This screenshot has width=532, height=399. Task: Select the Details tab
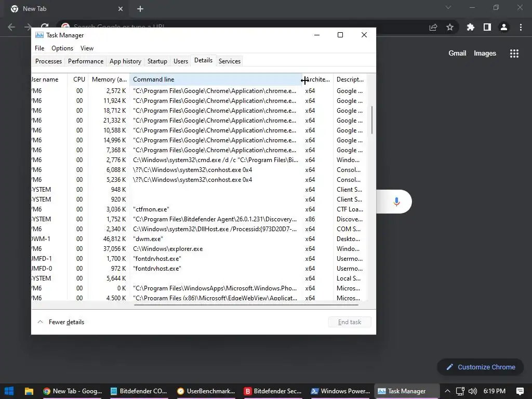tap(203, 60)
